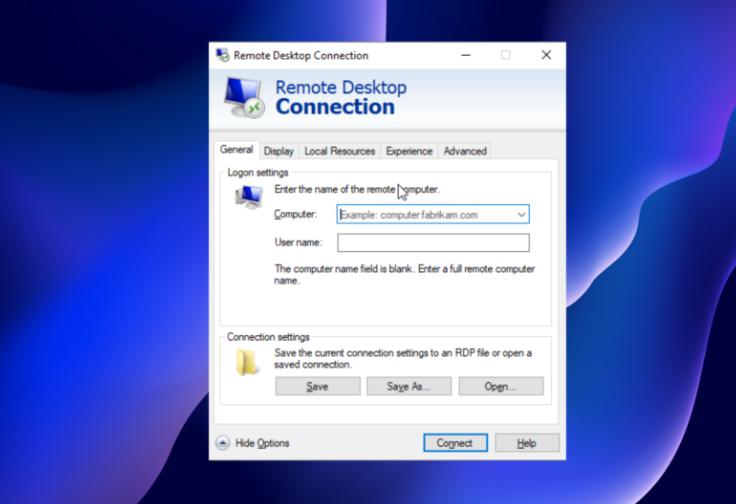Click 'Enter the name of the remote computer' text
Viewport: 736px width, 504px height.
click(x=357, y=189)
